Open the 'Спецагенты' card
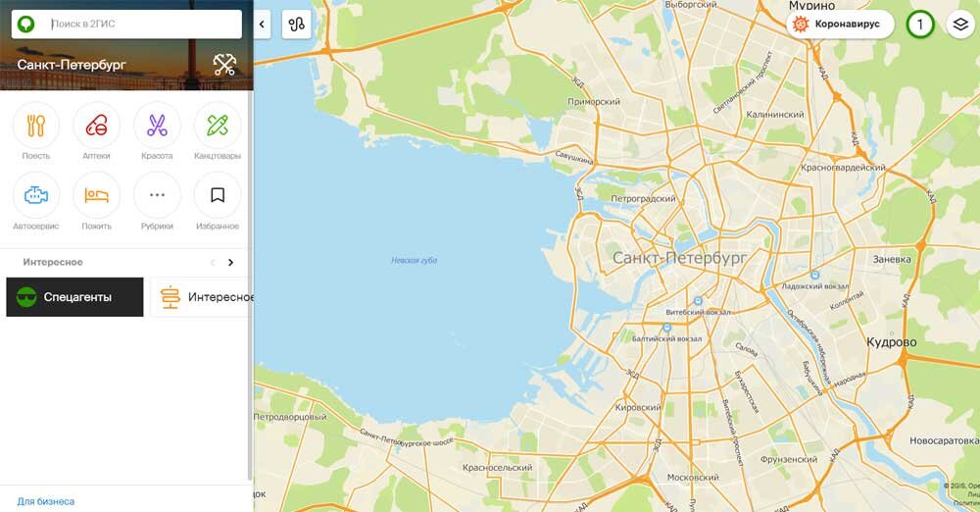Image resolution: width=980 pixels, height=512 pixels. pyautogui.click(x=75, y=296)
